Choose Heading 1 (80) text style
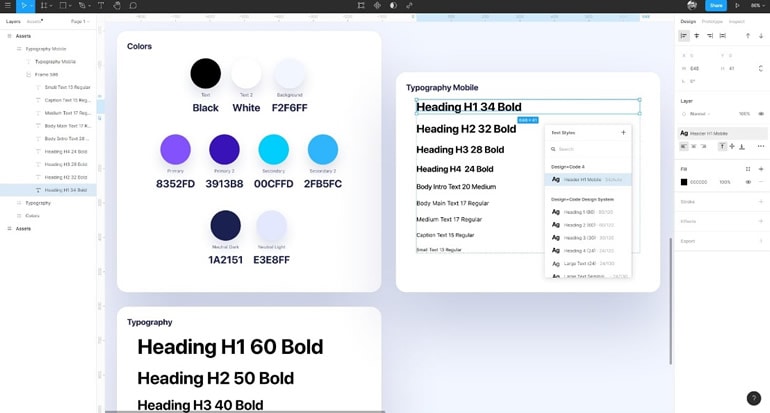Image resolution: width=770 pixels, height=413 pixels. [x=588, y=212]
